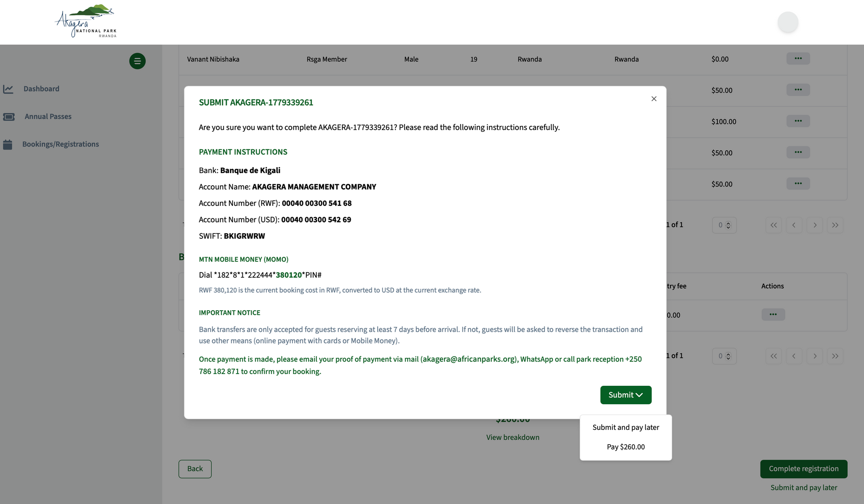Open the Submit dropdown button
The height and width of the screenshot is (504, 864).
[x=625, y=395]
